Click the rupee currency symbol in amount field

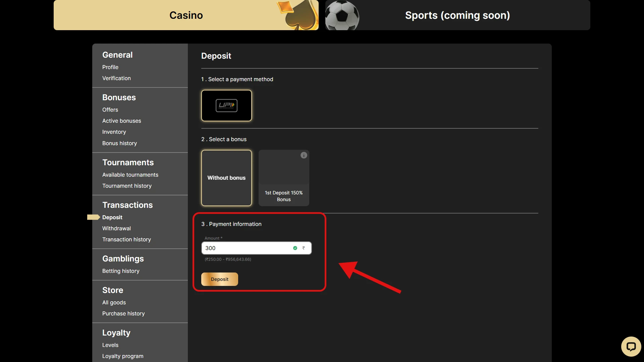pyautogui.click(x=304, y=248)
